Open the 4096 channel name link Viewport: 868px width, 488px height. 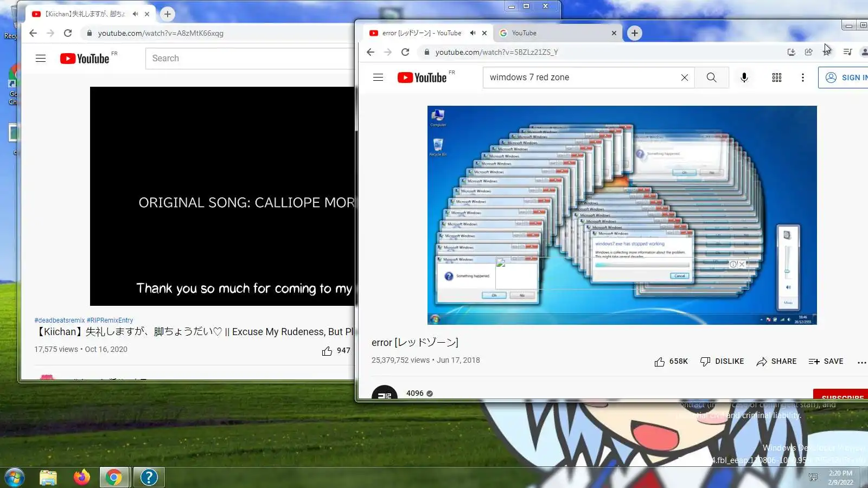(415, 393)
